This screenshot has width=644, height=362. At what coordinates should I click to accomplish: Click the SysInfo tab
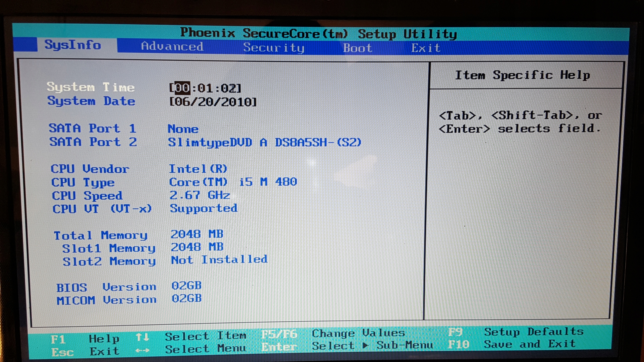click(73, 45)
